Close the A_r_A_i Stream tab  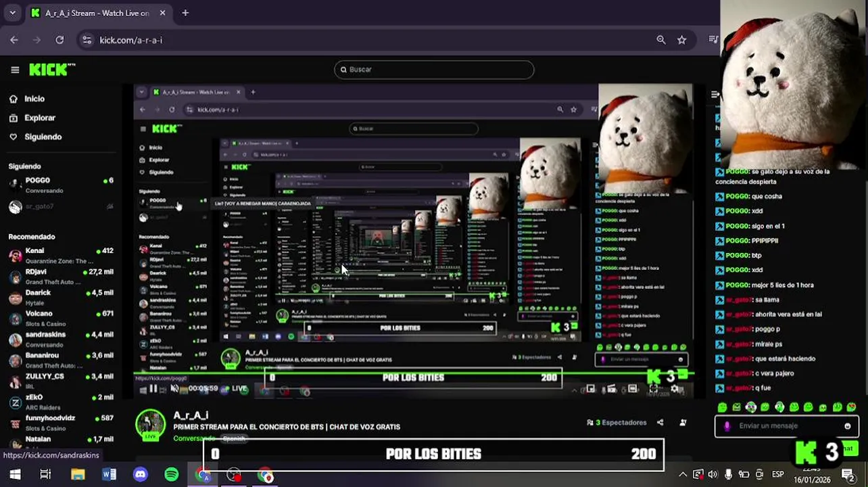[162, 13]
